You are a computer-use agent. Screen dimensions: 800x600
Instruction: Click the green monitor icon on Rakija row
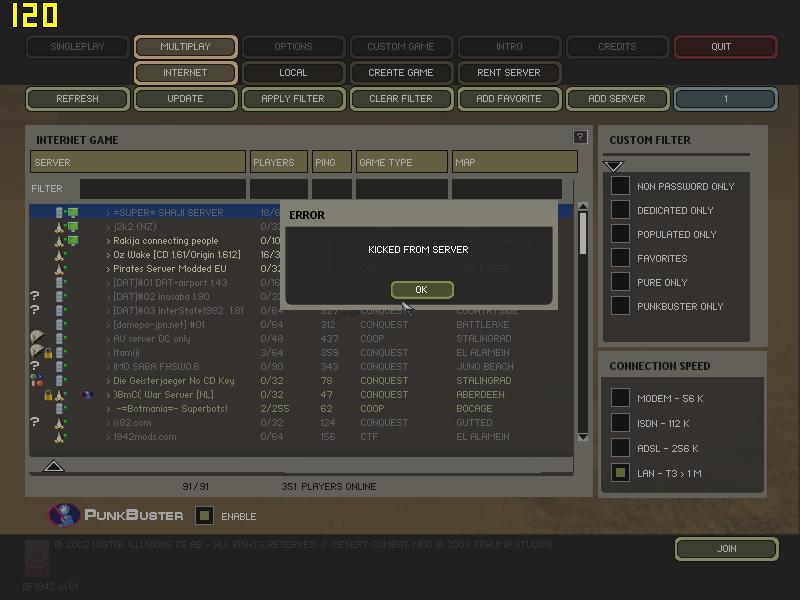(x=73, y=240)
